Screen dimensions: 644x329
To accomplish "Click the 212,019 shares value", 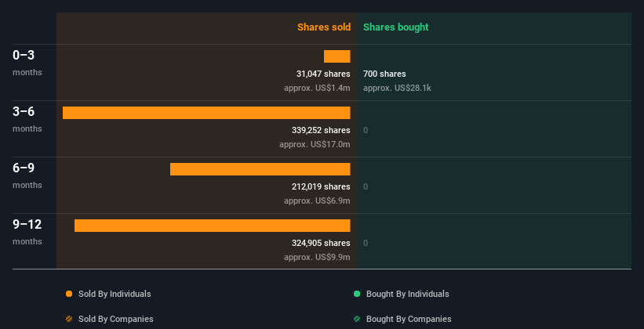I will pos(321,186).
